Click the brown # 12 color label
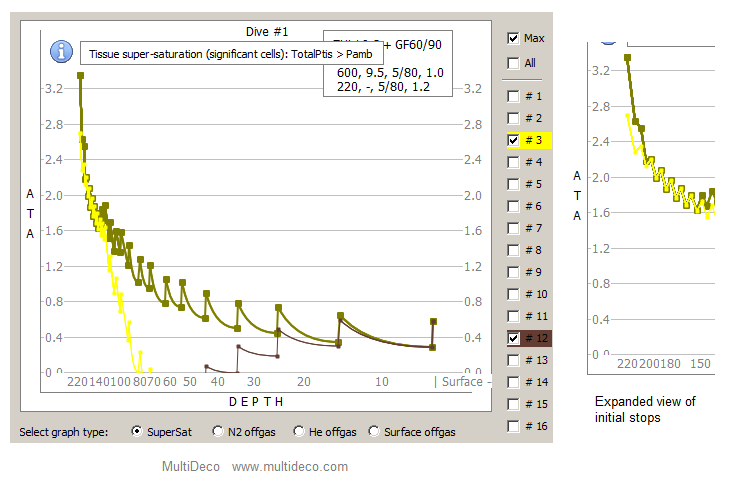 (536, 338)
